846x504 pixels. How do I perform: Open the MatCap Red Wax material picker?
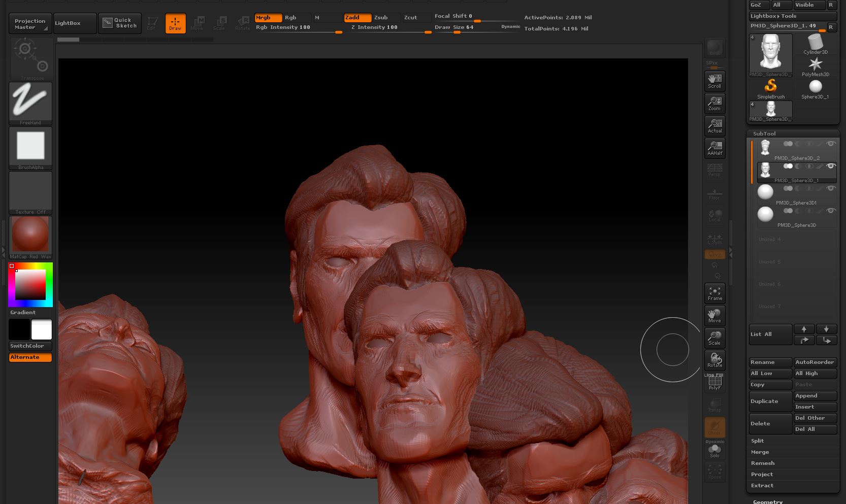[30, 237]
